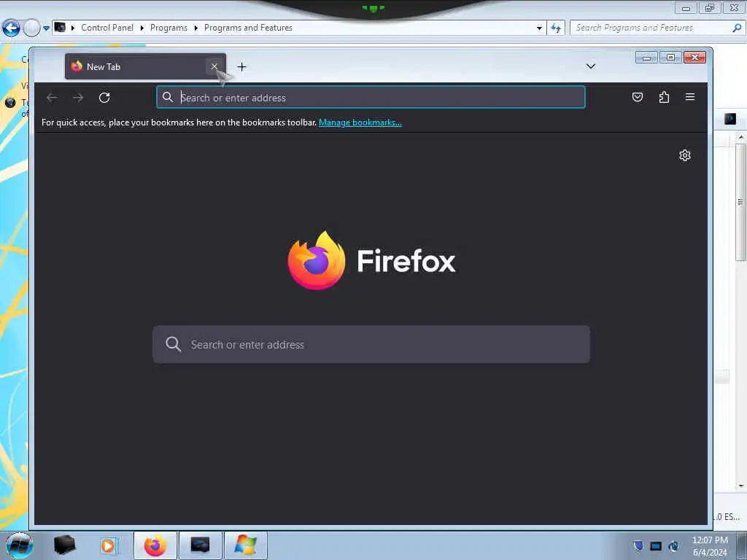
Task: Open a new tab with plus button
Action: click(241, 66)
